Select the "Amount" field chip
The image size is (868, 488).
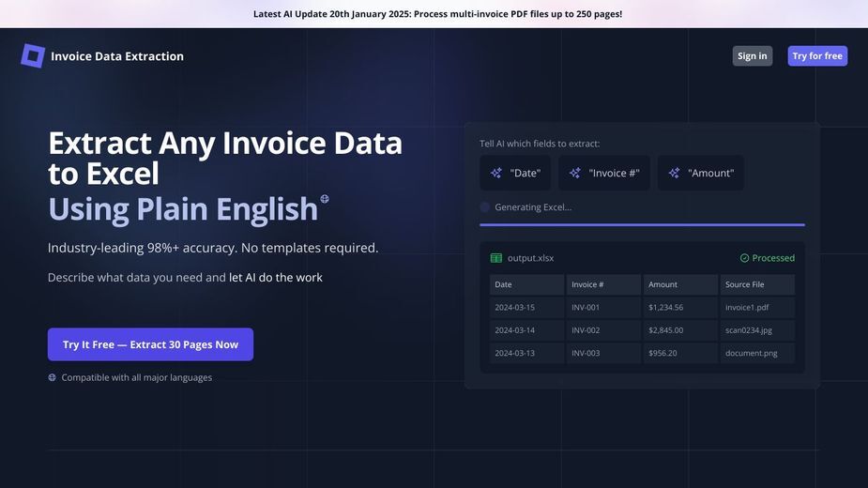701,173
